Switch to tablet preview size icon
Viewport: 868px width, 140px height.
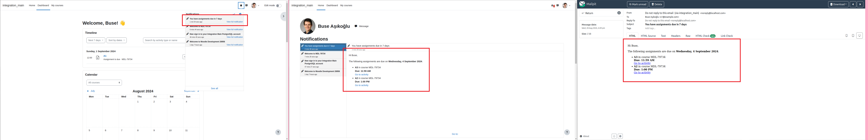point(853,35)
